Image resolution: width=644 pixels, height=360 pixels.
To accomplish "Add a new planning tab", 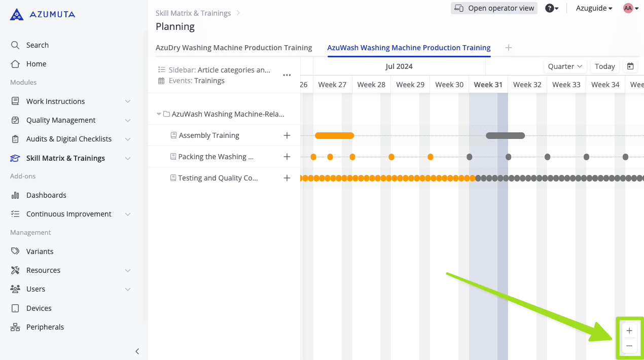I will 509,48.
